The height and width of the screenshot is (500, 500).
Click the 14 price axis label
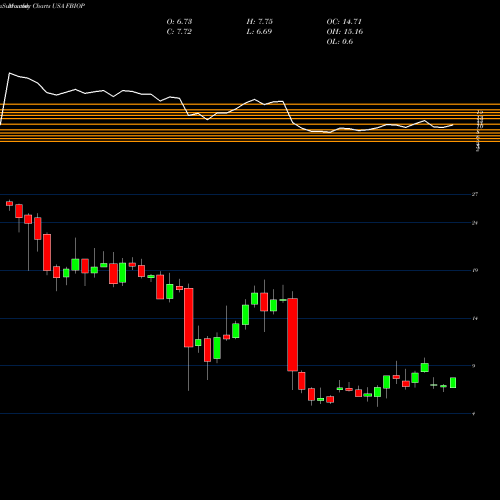tap(475, 318)
